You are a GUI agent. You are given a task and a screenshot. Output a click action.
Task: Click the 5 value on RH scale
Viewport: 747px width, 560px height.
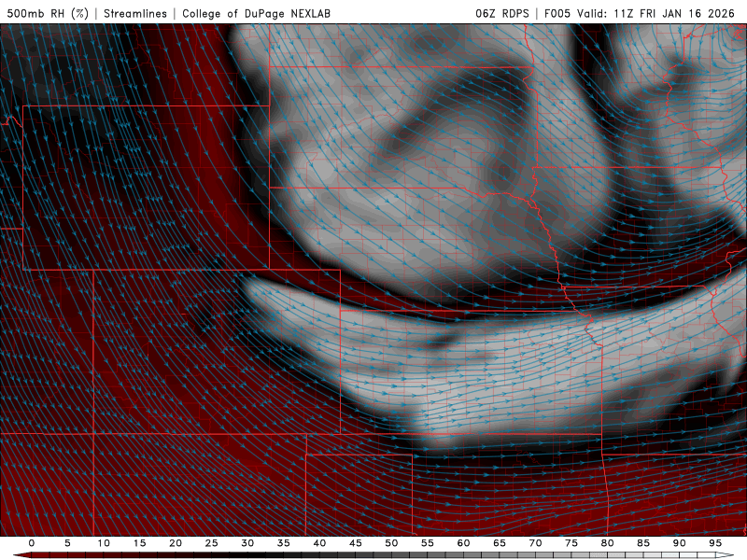click(x=67, y=543)
